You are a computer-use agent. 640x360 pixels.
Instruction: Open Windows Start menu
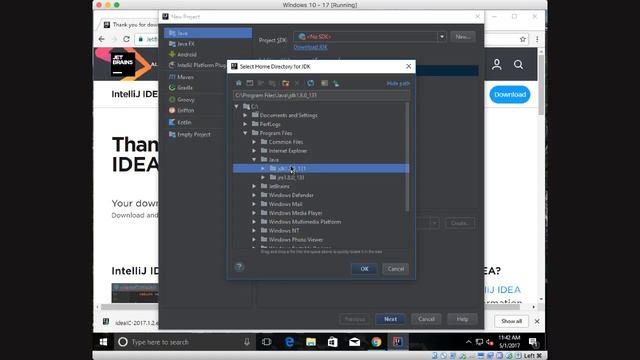pos(103,342)
